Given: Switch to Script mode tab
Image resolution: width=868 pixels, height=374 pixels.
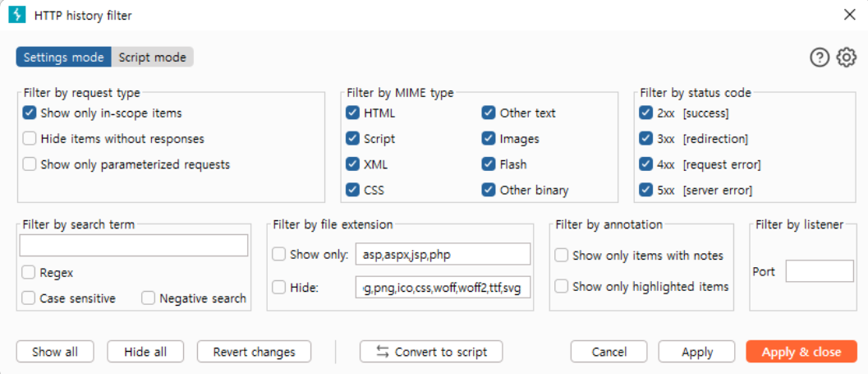Looking at the screenshot, I should [153, 58].
